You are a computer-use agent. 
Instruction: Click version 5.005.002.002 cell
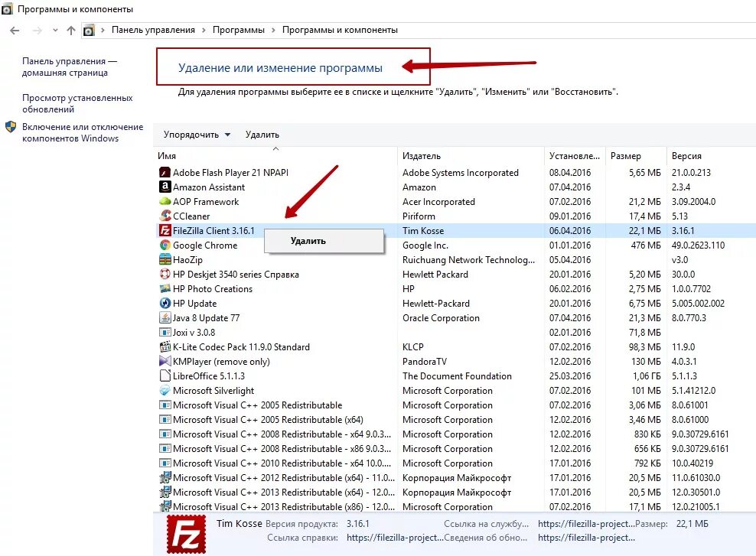pyautogui.click(x=698, y=304)
